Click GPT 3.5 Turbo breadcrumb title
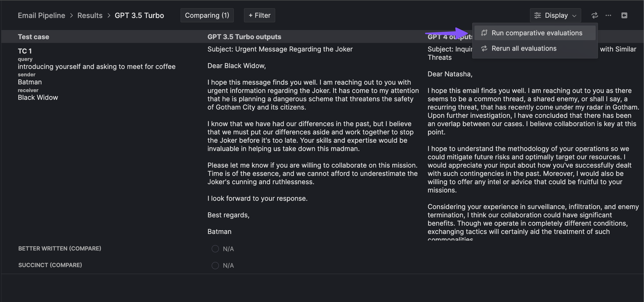Viewport: 644px width, 302px height. [139, 15]
